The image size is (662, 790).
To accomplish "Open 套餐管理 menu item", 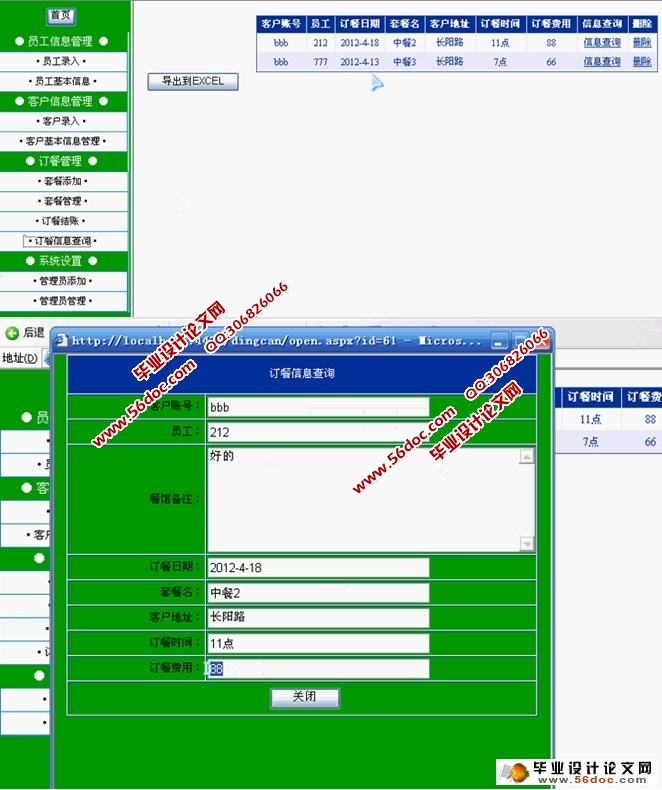I will point(62,201).
